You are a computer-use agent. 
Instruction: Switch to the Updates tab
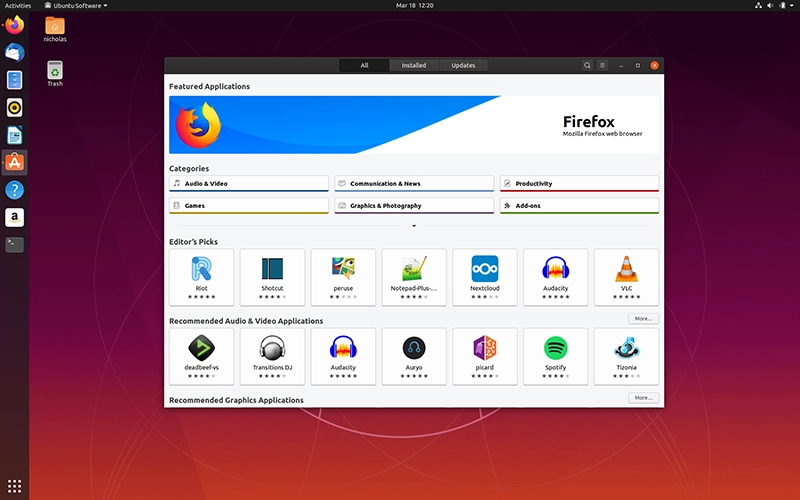click(x=463, y=65)
